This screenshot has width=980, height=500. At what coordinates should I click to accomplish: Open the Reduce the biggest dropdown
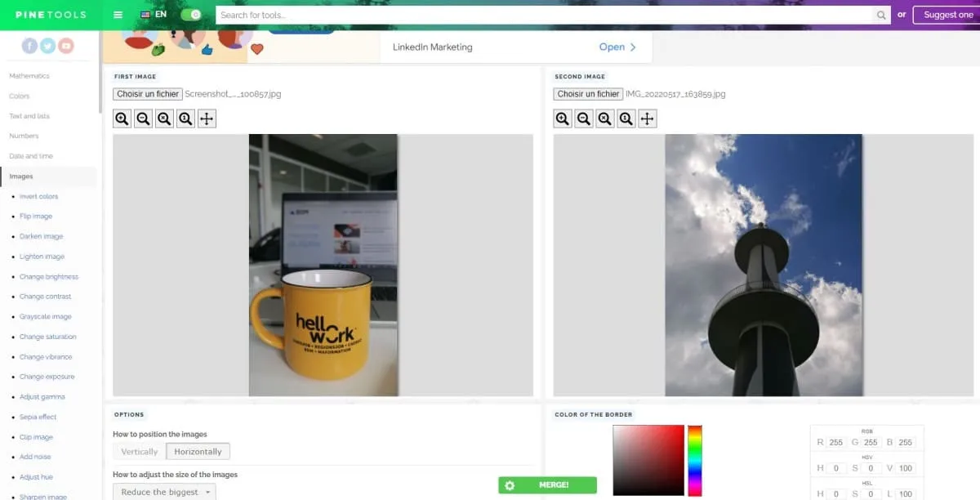tap(164, 492)
